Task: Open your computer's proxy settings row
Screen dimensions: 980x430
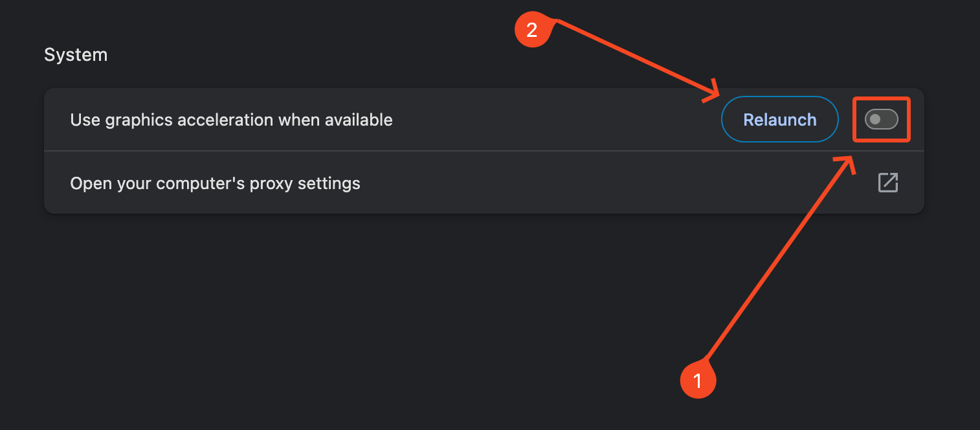Action: pyautogui.click(x=484, y=183)
